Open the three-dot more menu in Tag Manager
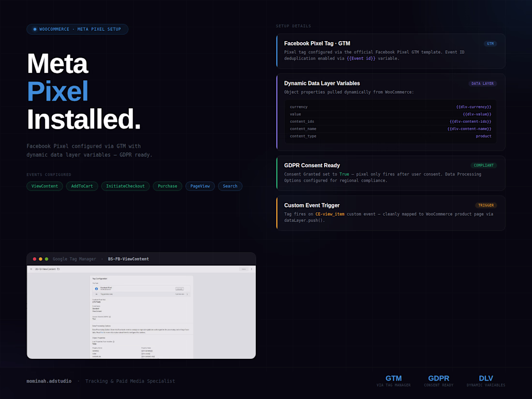Image resolution: width=532 pixels, height=399 pixels. tap(251, 269)
